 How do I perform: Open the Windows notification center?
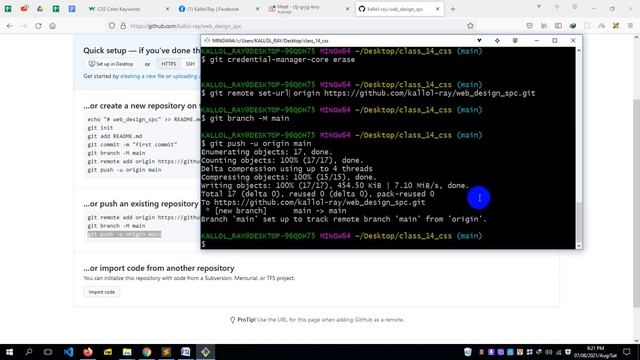pos(627,352)
